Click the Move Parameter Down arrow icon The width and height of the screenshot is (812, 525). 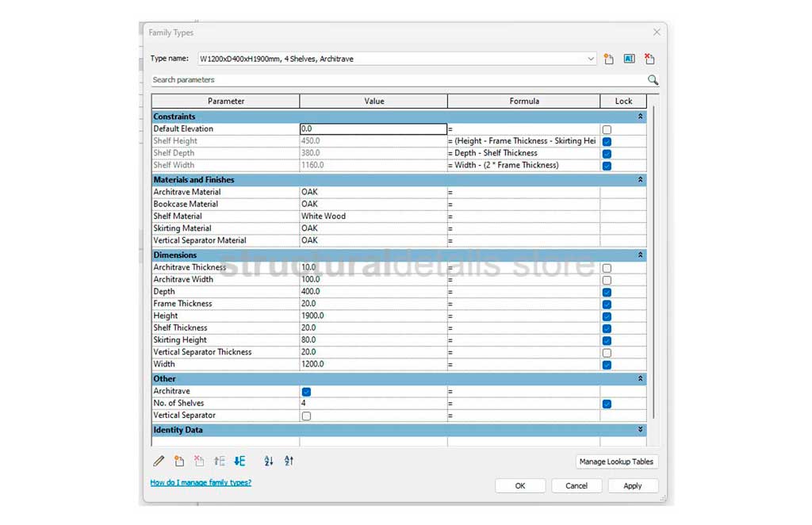pos(239,461)
